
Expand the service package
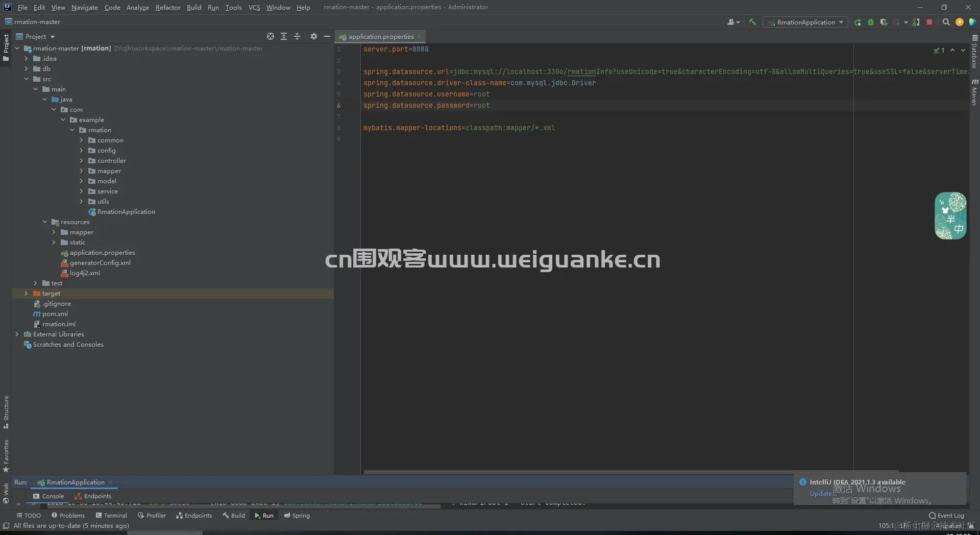(x=81, y=191)
